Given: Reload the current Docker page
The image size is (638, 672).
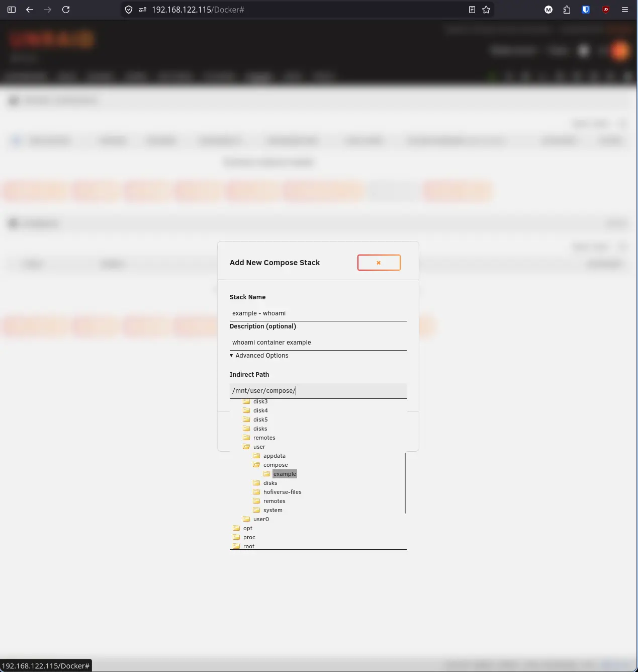Looking at the screenshot, I should coord(66,10).
